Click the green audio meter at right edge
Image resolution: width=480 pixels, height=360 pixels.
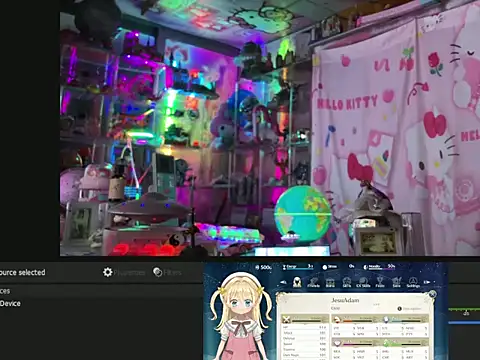[464, 310]
